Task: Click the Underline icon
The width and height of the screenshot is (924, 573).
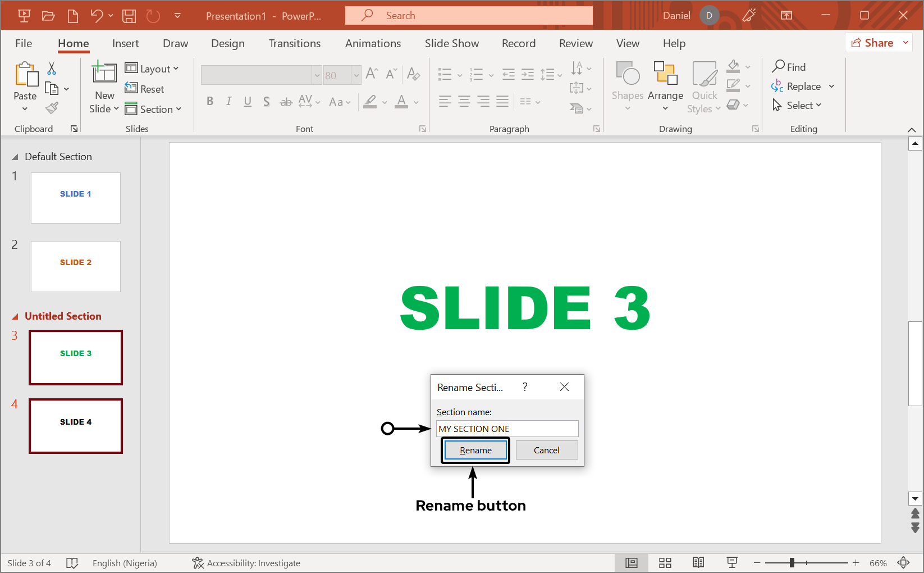Action: coord(248,101)
